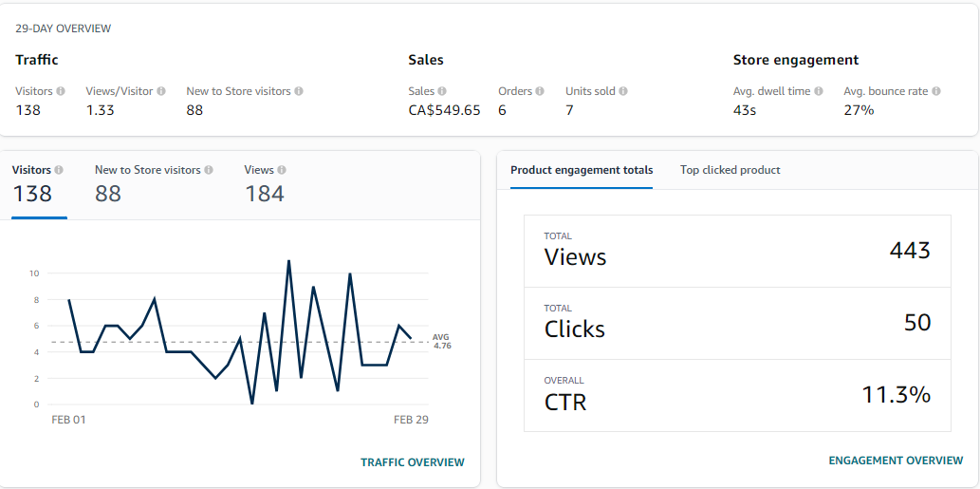The height and width of the screenshot is (489, 980).
Task: Click info icon beside New to Store visitors overview
Action: tap(299, 91)
